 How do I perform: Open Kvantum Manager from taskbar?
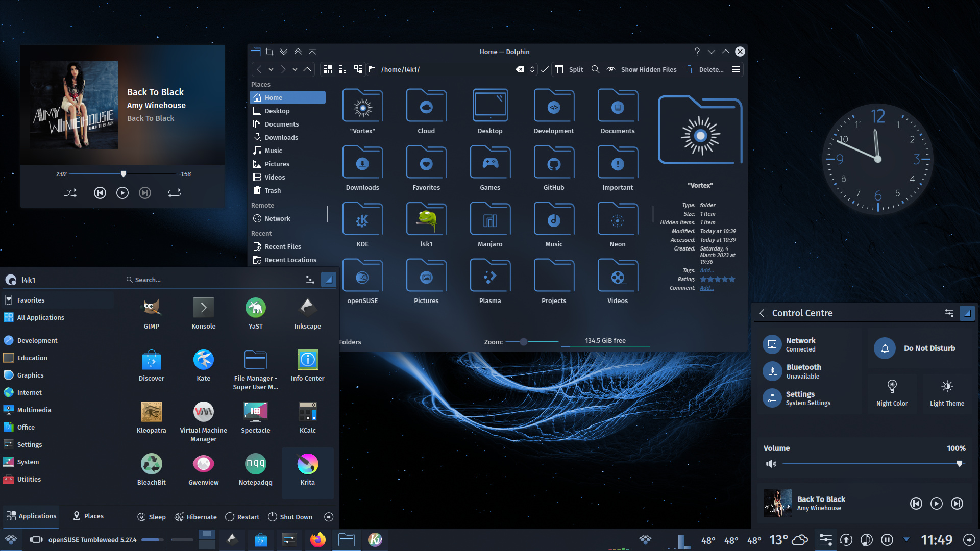point(375,540)
